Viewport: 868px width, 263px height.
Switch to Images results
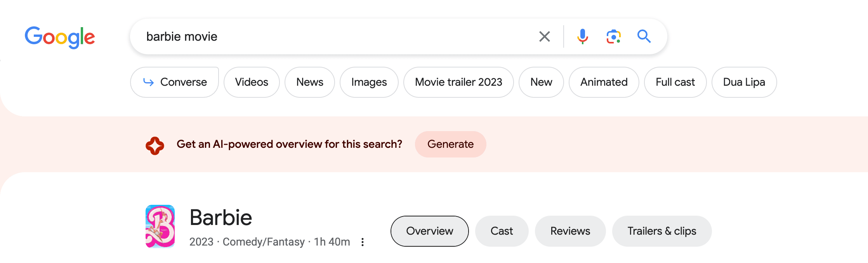click(369, 82)
